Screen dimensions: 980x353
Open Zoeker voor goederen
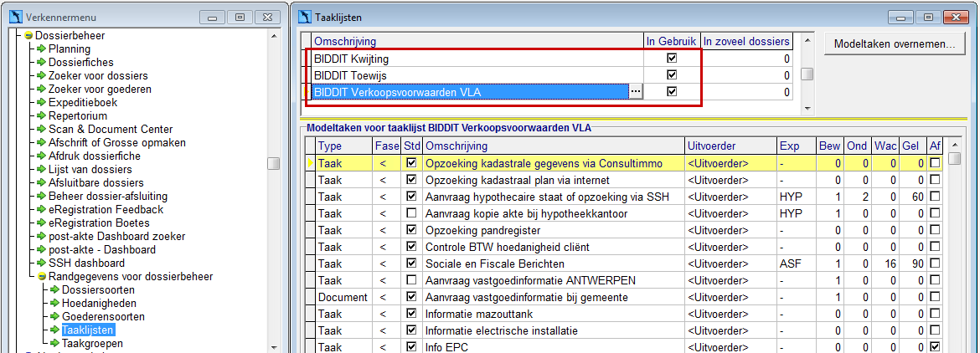click(x=100, y=90)
